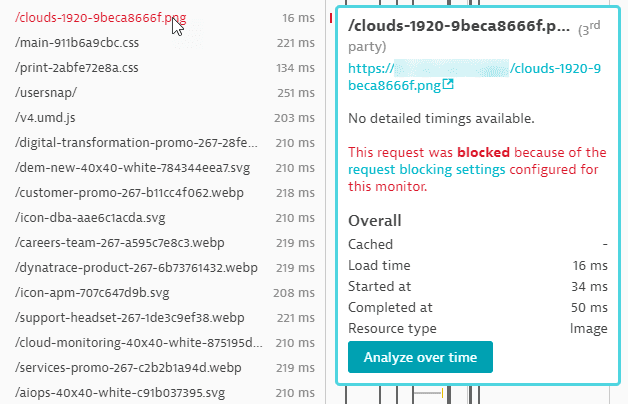
Task: Select the dynatrace-product-267 webp row
Action: click(x=165, y=267)
